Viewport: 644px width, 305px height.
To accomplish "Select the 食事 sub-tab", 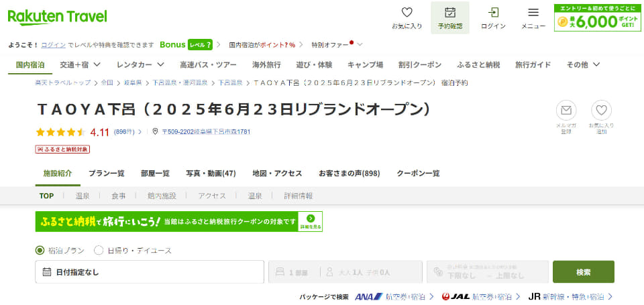I will click(119, 196).
